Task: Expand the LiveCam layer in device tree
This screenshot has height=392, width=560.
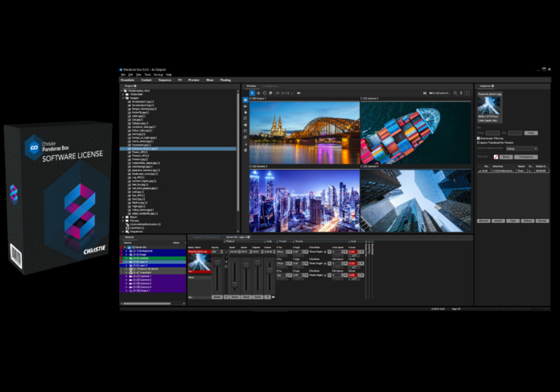Action: pyautogui.click(x=126, y=258)
